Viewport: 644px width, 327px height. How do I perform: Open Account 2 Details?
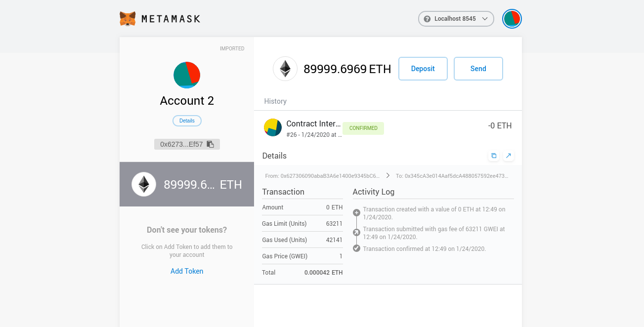coord(187,121)
